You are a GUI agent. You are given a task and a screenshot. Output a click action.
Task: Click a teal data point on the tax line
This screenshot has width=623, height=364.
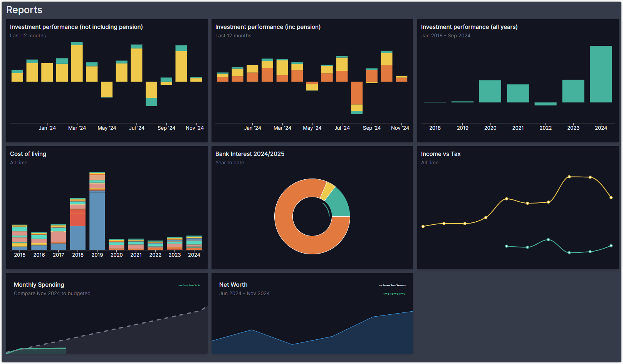pyautogui.click(x=548, y=240)
